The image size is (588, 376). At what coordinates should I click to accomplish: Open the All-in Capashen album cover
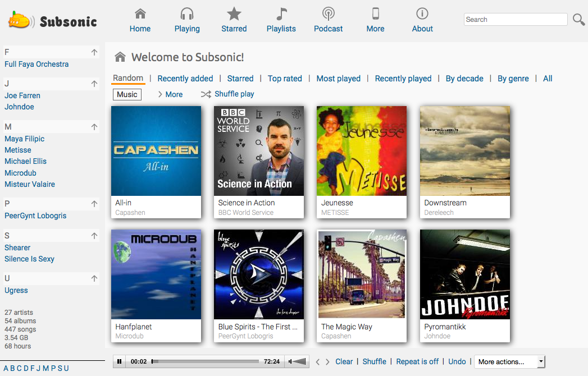pos(156,151)
